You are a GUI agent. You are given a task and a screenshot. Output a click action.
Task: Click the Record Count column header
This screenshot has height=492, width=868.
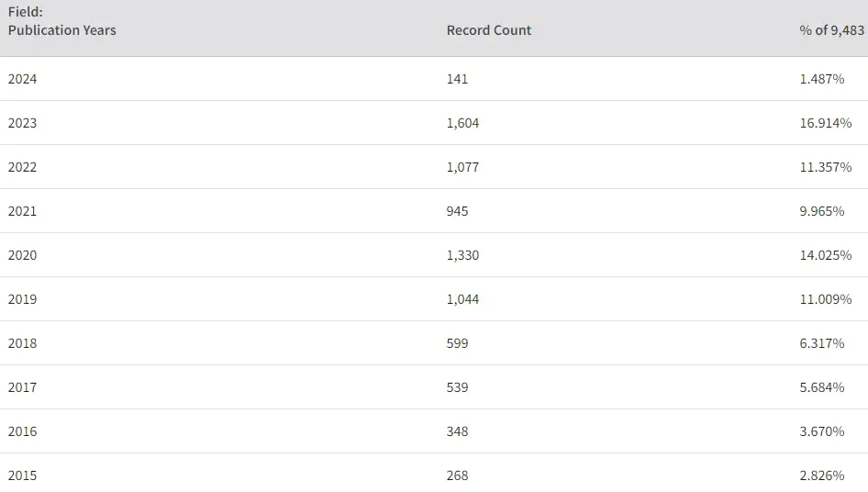point(488,30)
